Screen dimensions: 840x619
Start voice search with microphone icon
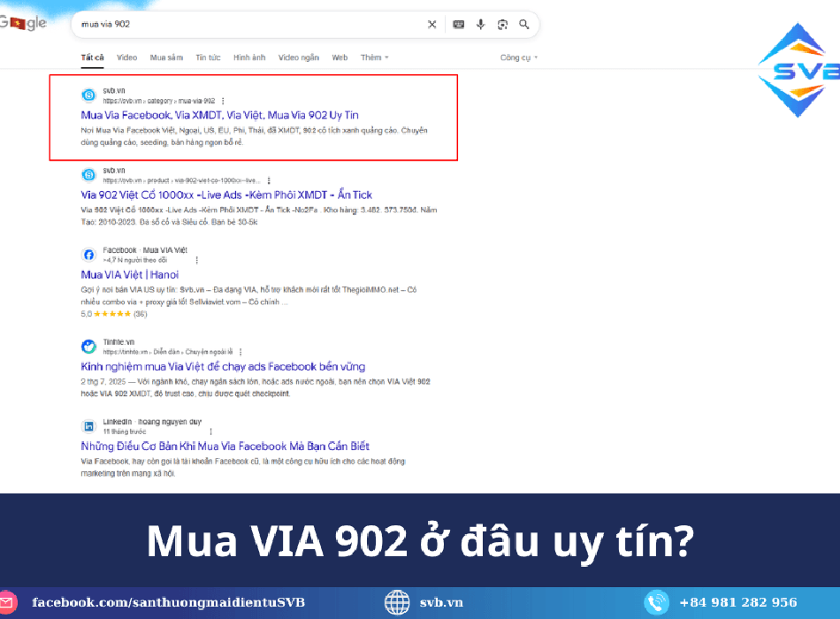point(480,25)
